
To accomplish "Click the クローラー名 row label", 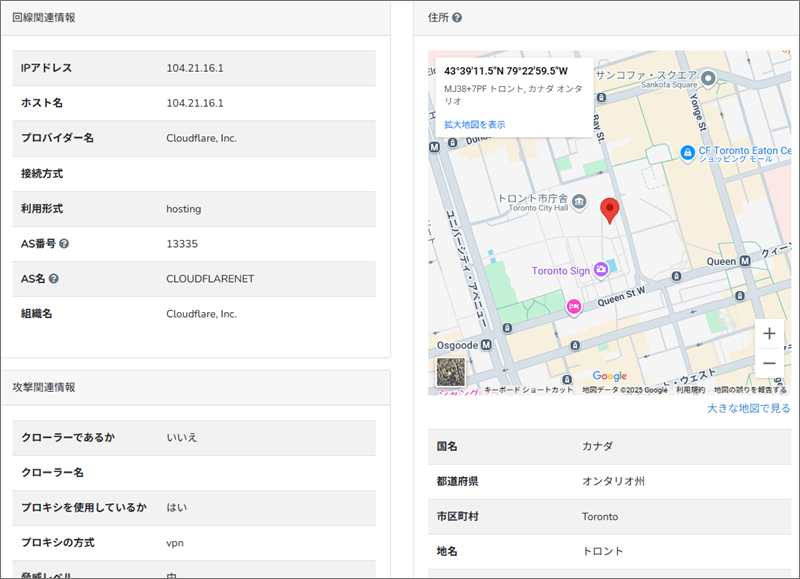I will coord(52,472).
